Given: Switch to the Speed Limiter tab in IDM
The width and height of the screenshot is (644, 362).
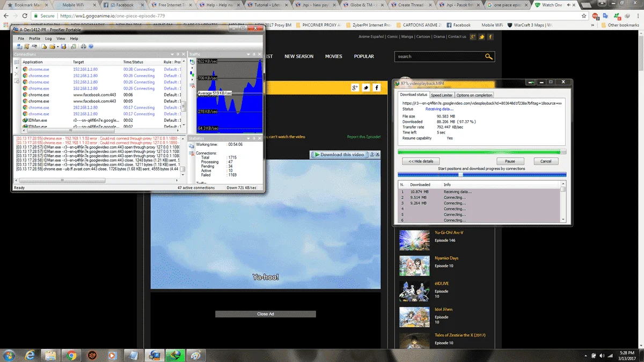Looking at the screenshot, I should 442,95.
